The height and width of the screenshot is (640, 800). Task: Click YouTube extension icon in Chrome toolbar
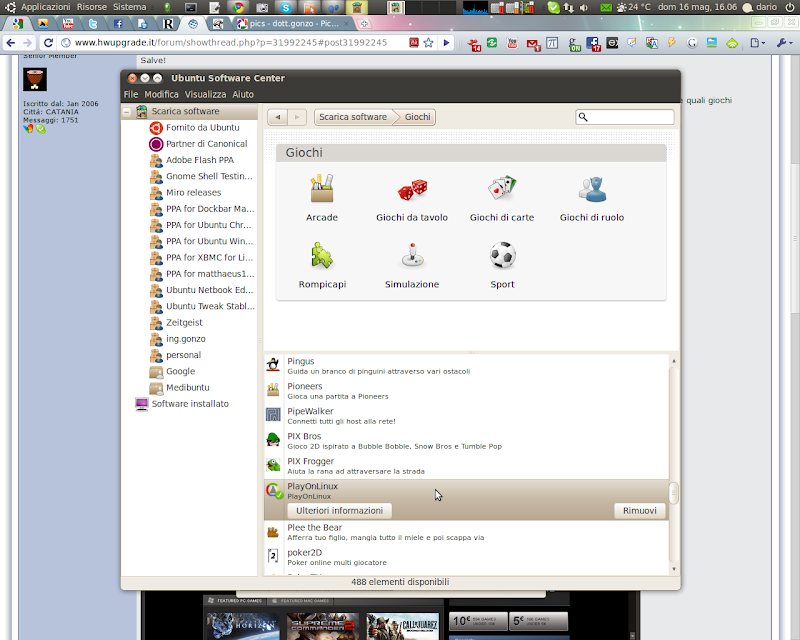[x=512, y=43]
